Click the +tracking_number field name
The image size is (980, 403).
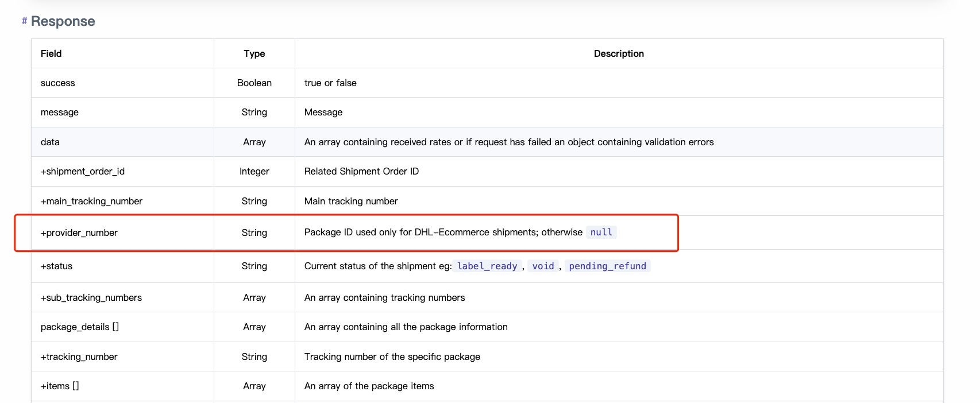click(79, 356)
